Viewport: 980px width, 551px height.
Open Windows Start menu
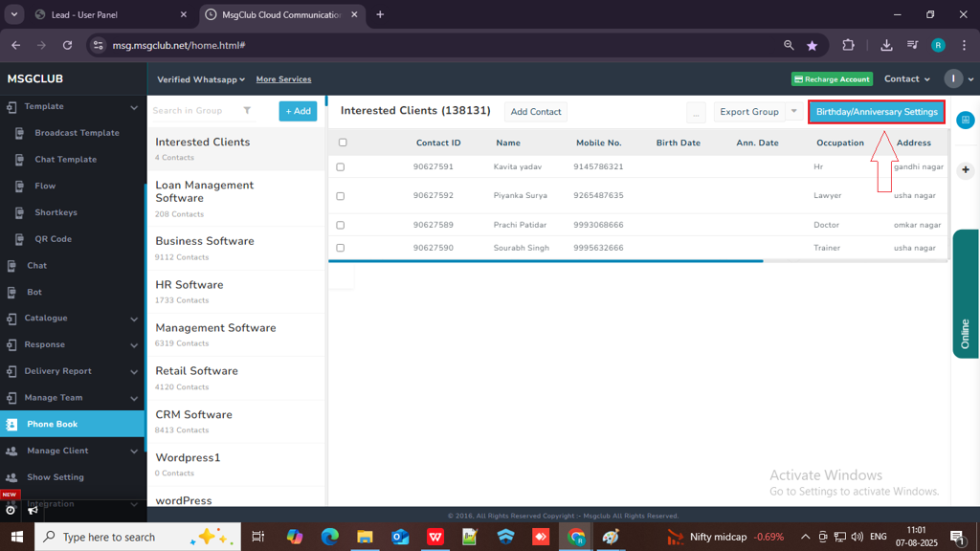tap(17, 537)
